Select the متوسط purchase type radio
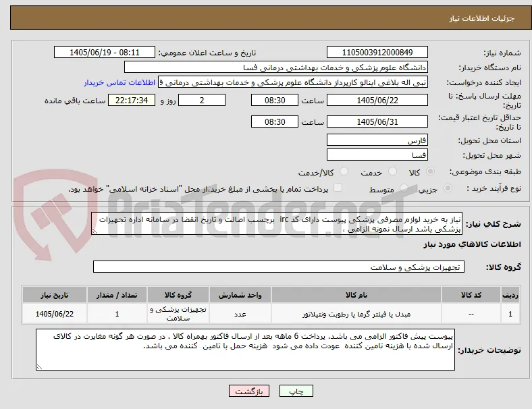 (404, 188)
